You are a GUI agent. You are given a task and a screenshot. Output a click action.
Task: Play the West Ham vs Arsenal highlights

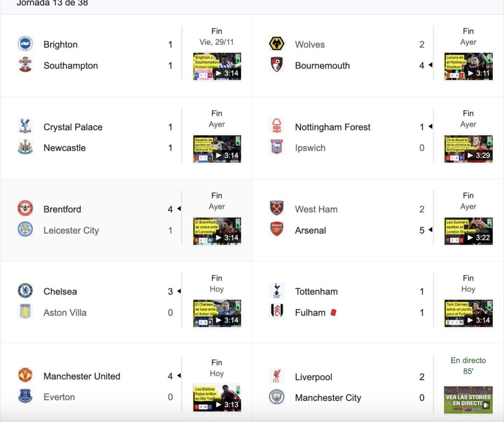pos(469,231)
